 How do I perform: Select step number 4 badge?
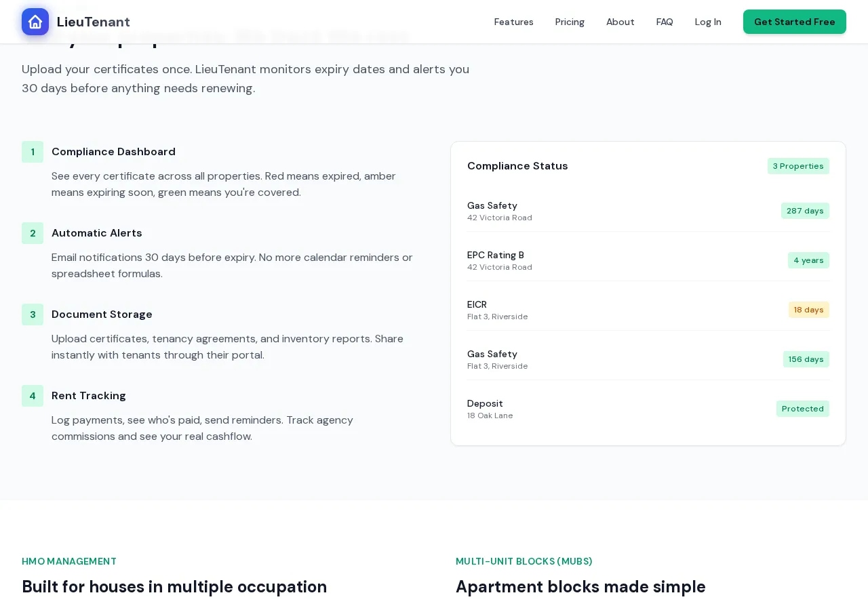click(x=33, y=396)
